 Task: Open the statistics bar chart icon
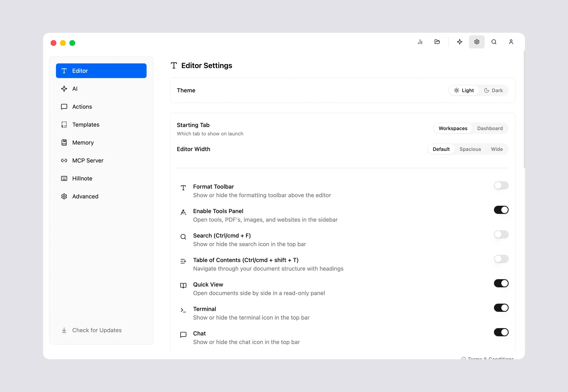point(420,42)
